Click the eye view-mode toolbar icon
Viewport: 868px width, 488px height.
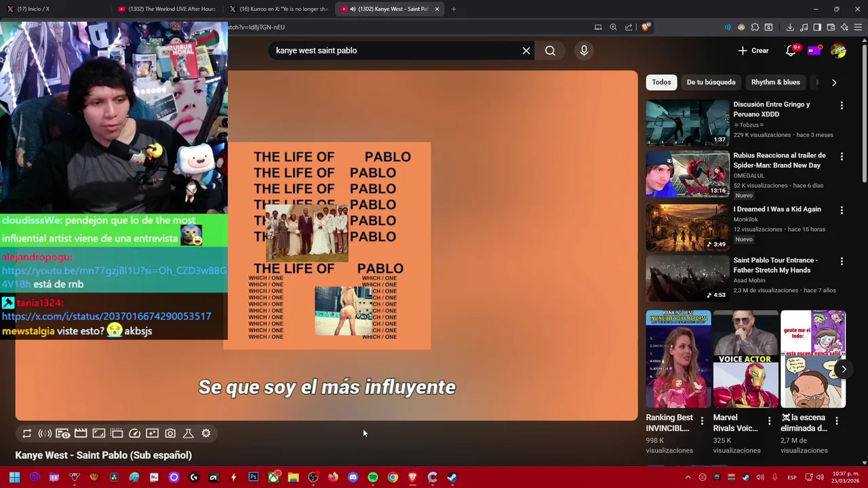62,434
